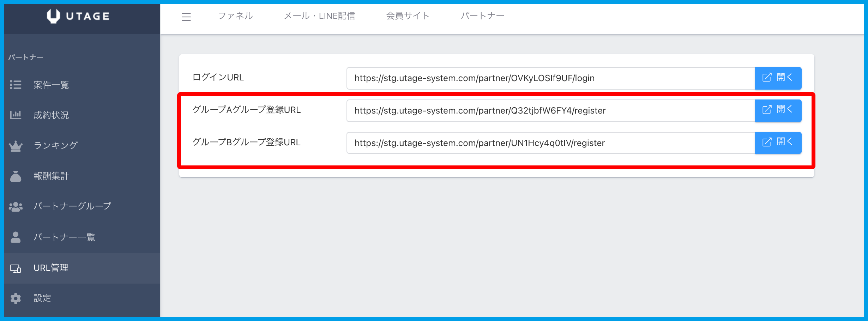Click the グループA登録URL text field
This screenshot has height=321, width=868.
point(550,111)
